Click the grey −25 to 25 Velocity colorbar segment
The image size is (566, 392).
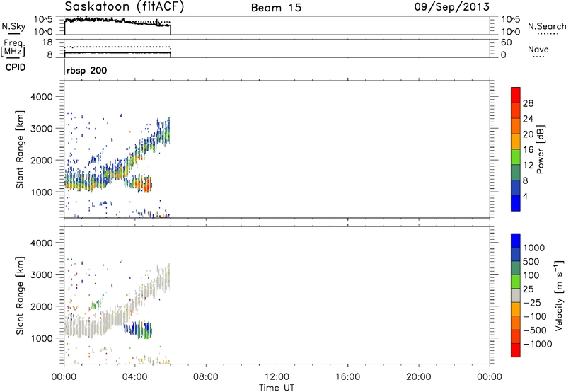point(516,296)
